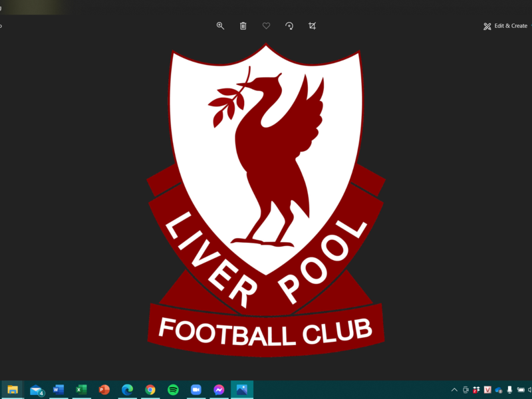The image size is (532, 399).
Task: Open Zoom from the taskbar
Action: (196, 390)
